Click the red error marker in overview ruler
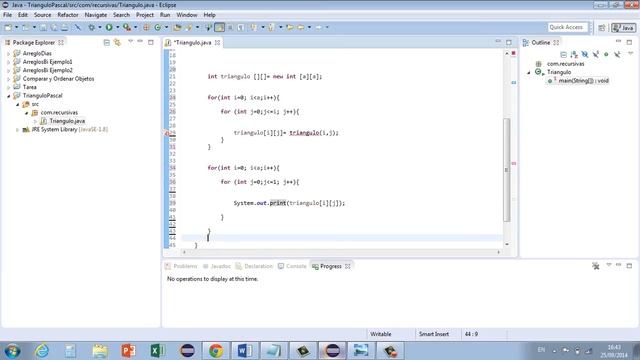640x360 pixels. point(513,163)
